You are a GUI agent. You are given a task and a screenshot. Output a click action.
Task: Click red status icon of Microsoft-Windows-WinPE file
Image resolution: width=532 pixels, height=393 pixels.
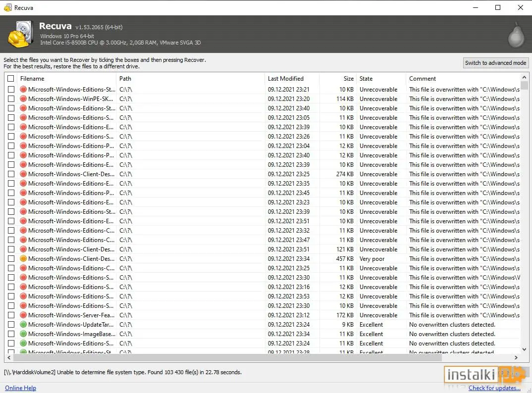[x=23, y=99]
